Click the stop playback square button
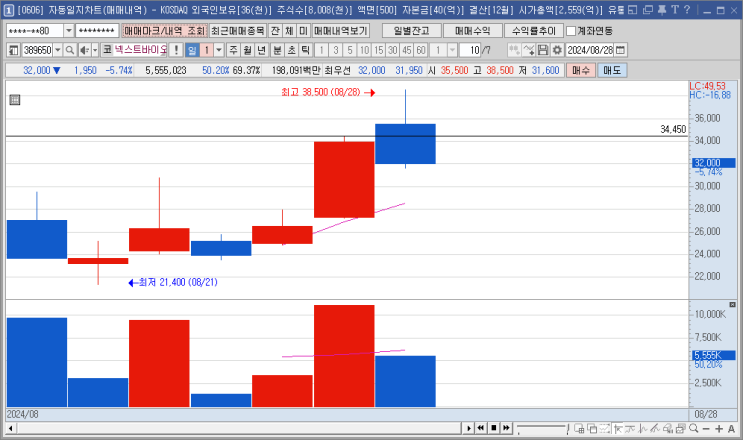Image resolution: width=743 pixels, height=440 pixels. tap(494, 428)
